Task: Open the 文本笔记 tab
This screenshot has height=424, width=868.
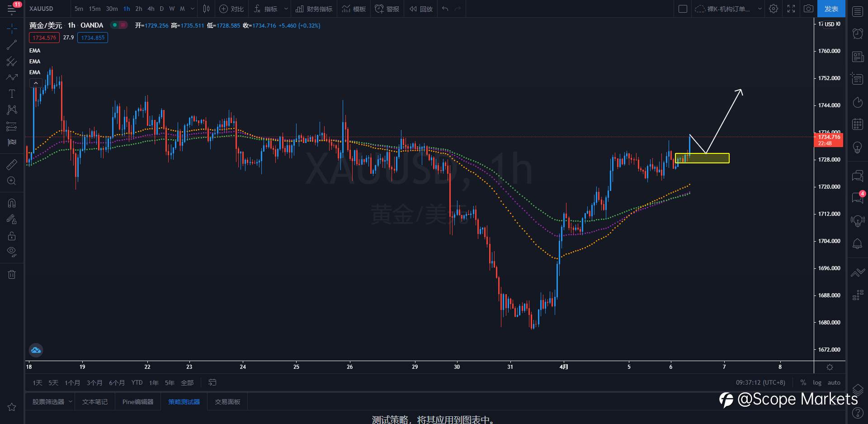Action: (95, 402)
